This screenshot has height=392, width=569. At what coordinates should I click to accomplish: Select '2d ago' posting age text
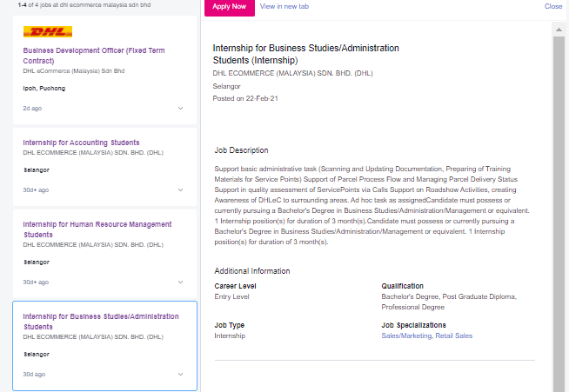pos(32,109)
